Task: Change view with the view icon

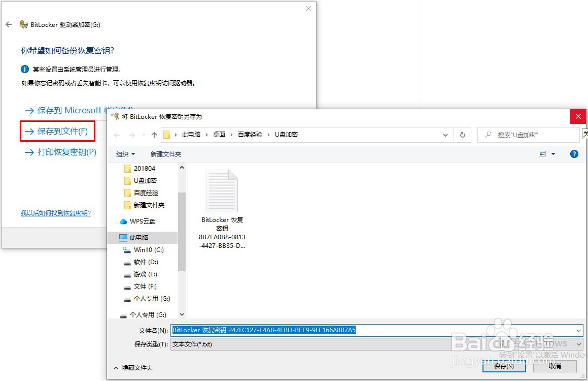Action: pos(542,154)
